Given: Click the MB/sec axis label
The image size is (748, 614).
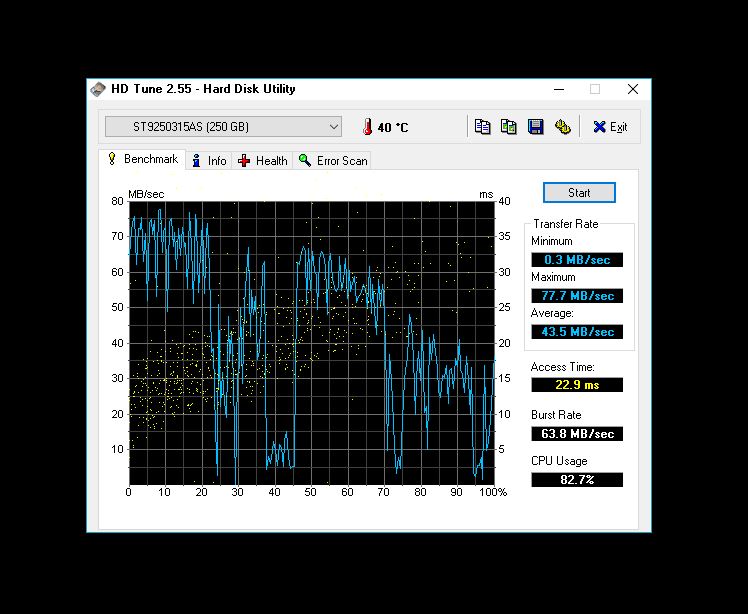Looking at the screenshot, I should point(146,194).
